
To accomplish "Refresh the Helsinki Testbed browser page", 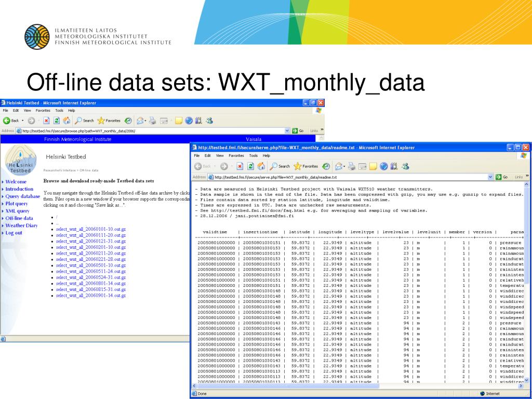I will coord(57,121).
